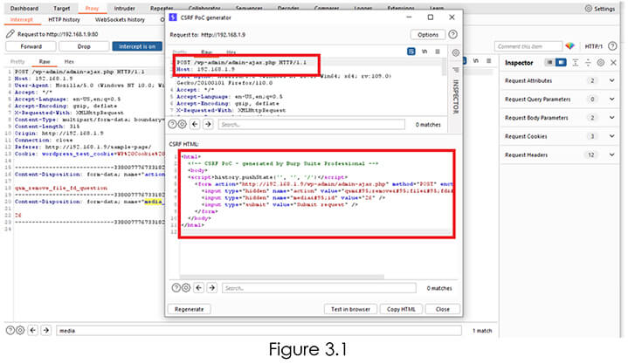Toggle \n non-printable characters in CSRF dialog
Image resolution: width=628 pixels, height=364 pixels.
tap(424, 52)
